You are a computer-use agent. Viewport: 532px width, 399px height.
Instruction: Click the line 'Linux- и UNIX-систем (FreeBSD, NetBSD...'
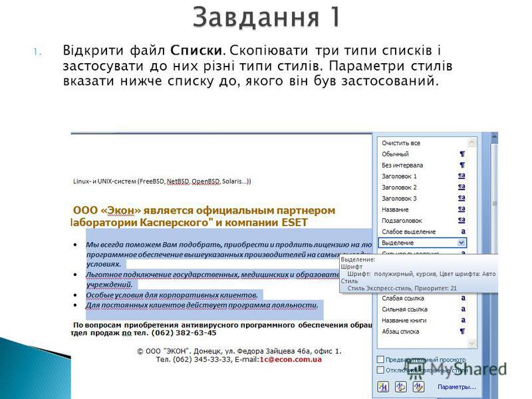tap(162, 181)
